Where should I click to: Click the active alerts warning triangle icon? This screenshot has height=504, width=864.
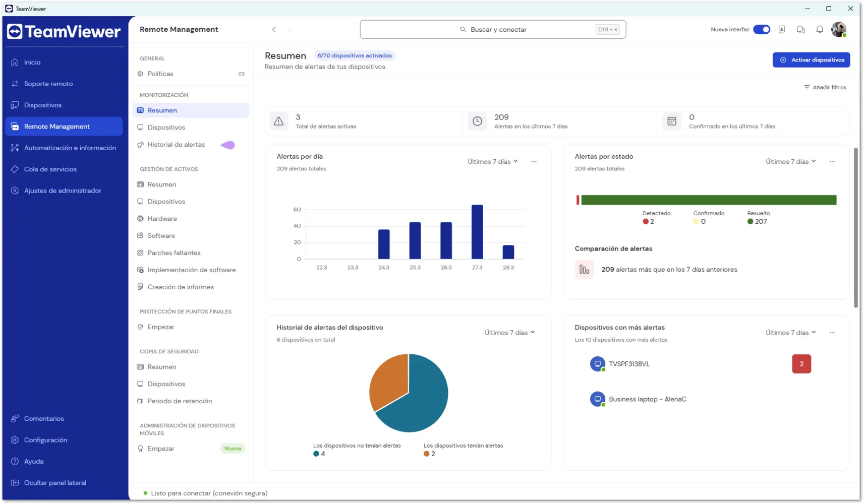(278, 121)
